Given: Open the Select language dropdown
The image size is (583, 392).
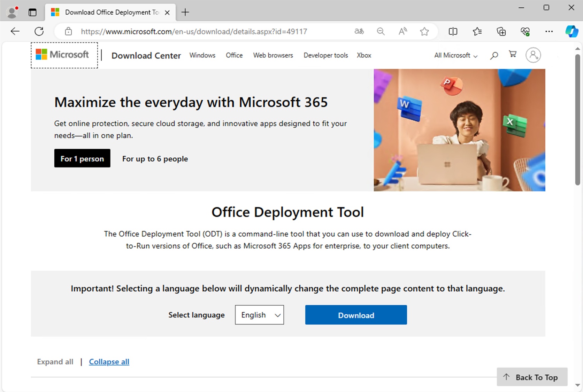Looking at the screenshot, I should pos(260,315).
